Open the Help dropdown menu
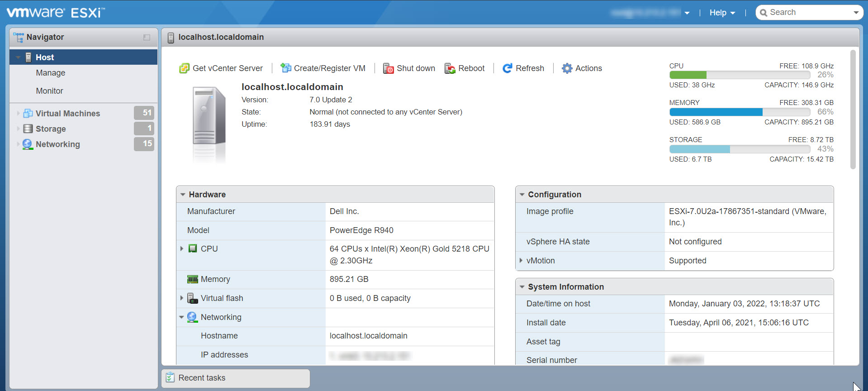This screenshot has width=868, height=391. tap(722, 13)
